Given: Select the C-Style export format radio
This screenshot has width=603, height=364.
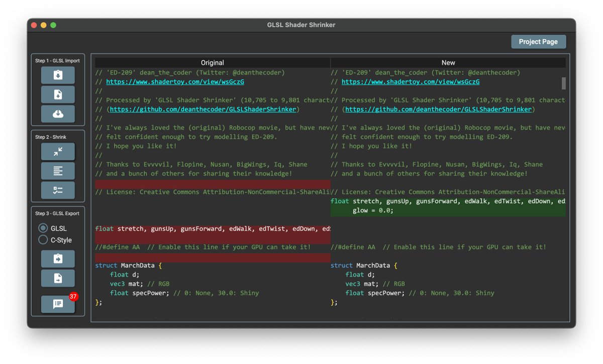Looking at the screenshot, I should click(x=43, y=240).
